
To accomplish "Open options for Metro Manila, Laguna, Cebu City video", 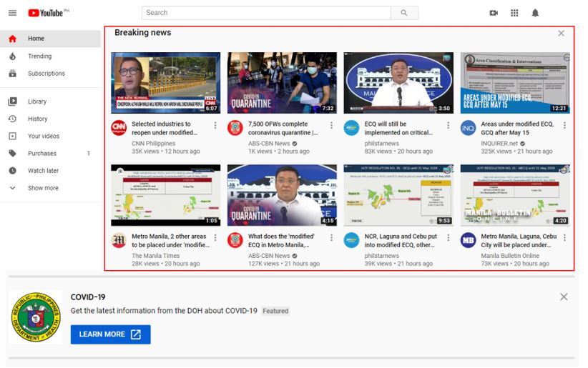I will tap(564, 237).
